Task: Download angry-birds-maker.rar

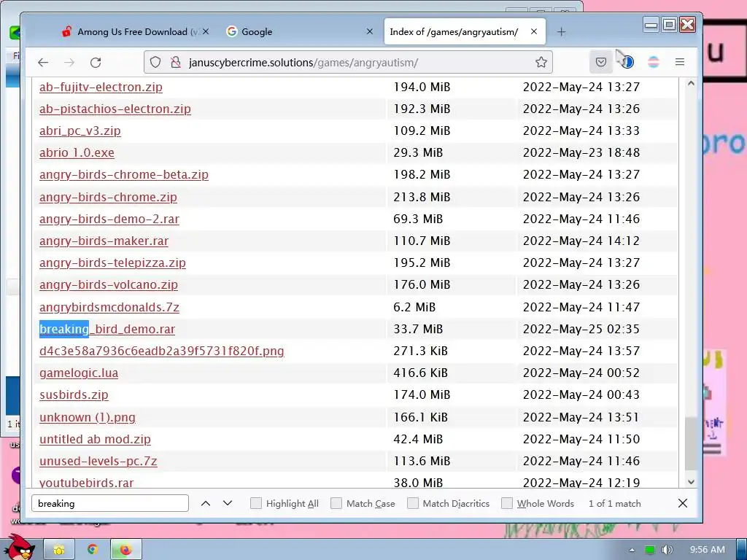Action: (104, 241)
